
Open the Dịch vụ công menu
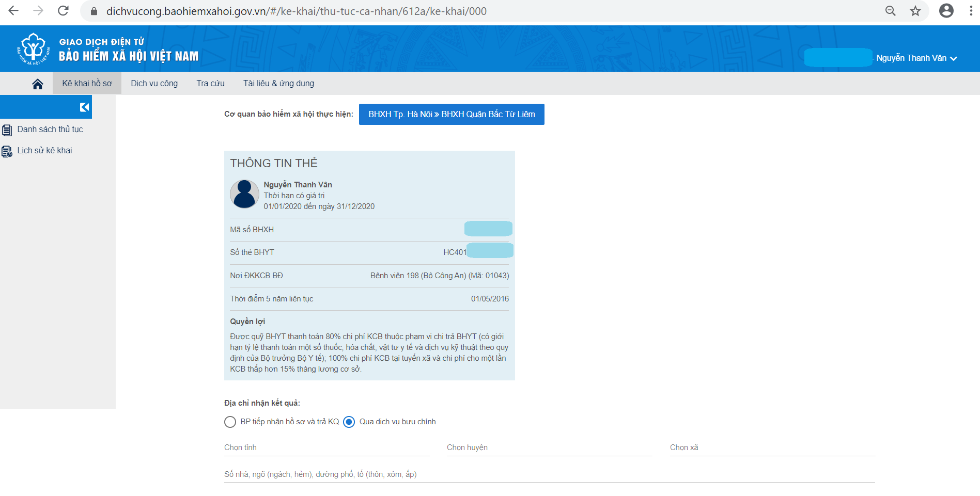click(x=154, y=84)
